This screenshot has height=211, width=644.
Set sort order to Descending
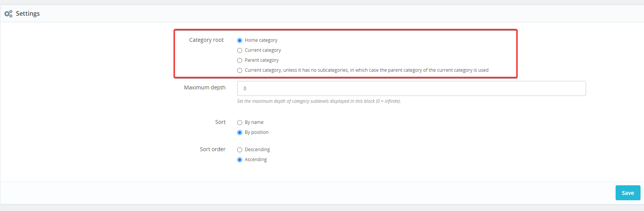239,150
